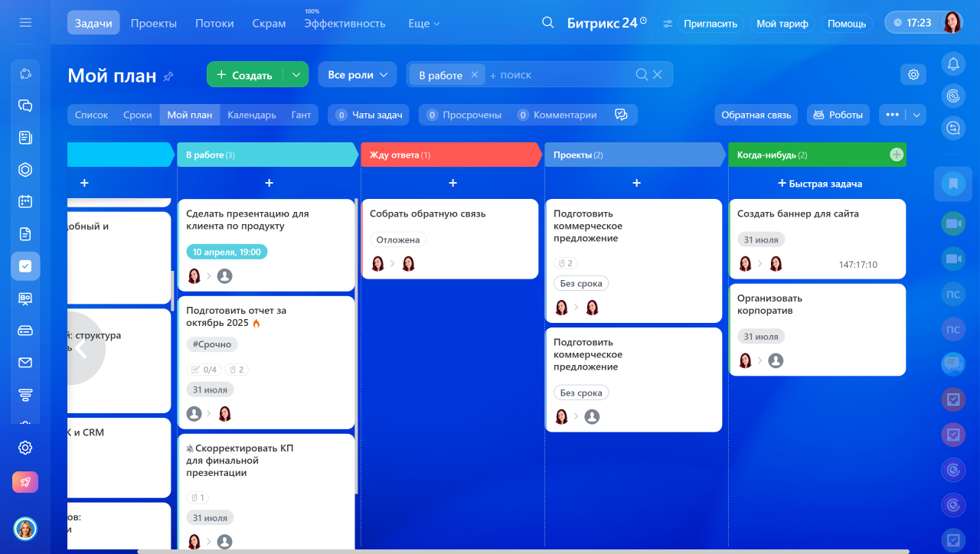Open the mail envelope icon in left sidebar
980x554 pixels.
click(x=25, y=363)
